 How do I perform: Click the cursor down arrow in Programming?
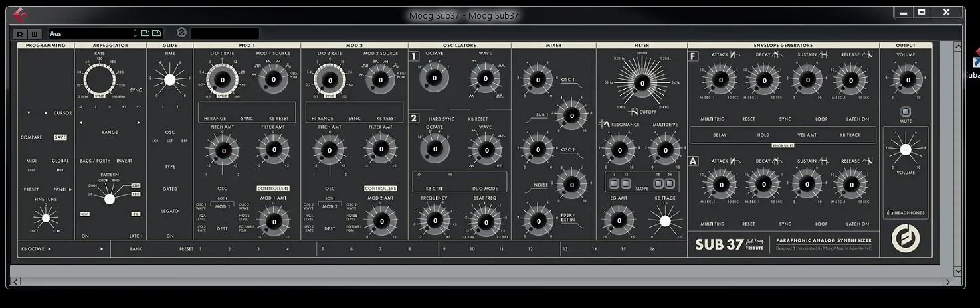point(29,113)
